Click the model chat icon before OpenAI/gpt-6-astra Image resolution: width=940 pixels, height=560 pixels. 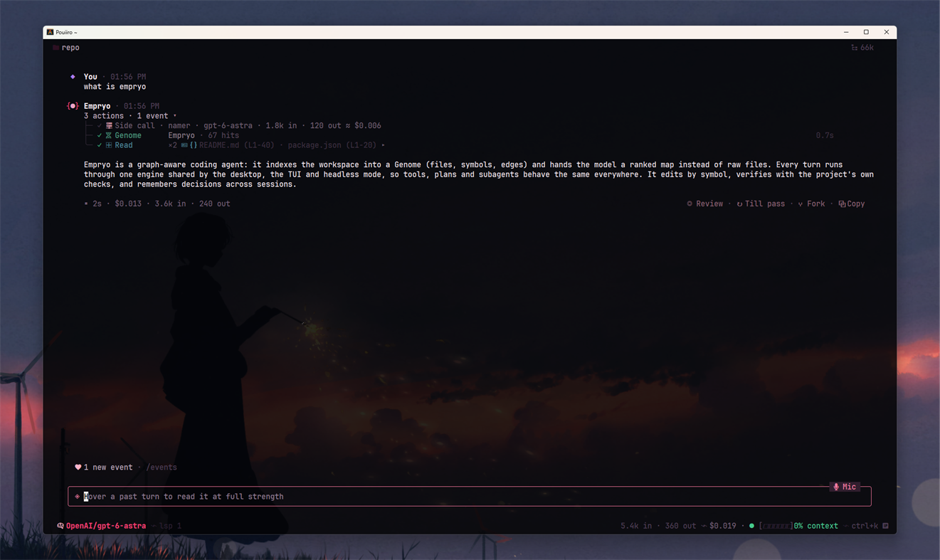(x=60, y=526)
